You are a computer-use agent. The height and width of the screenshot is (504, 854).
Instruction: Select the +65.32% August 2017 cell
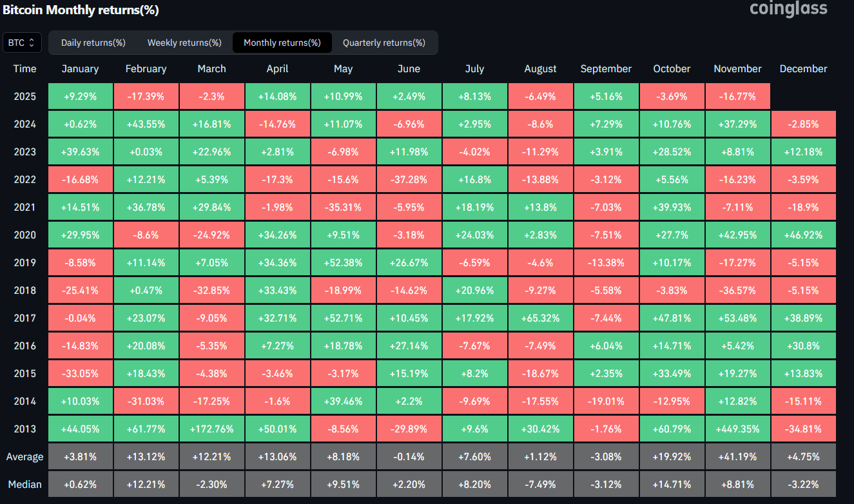point(540,318)
